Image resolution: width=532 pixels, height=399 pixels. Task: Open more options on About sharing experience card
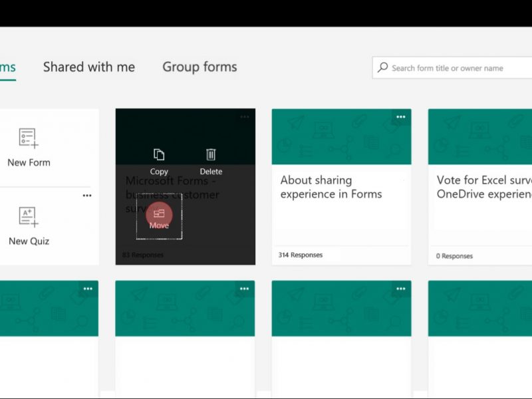(401, 117)
